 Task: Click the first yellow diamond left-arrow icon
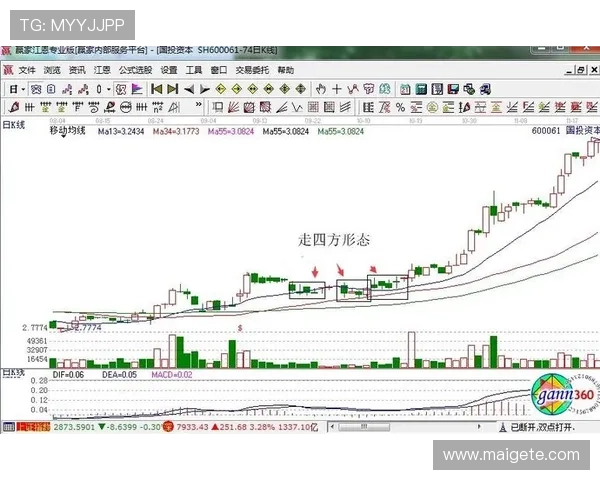pyautogui.click(x=221, y=90)
